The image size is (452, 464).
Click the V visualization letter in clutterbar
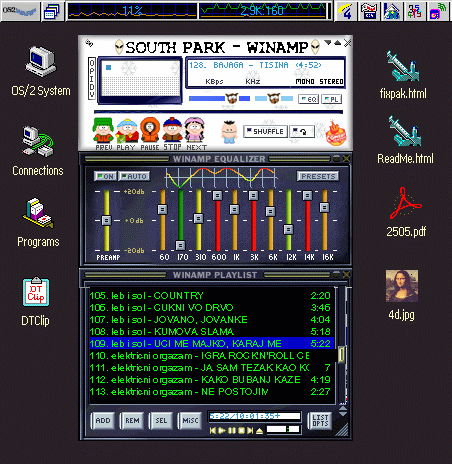coord(92,95)
